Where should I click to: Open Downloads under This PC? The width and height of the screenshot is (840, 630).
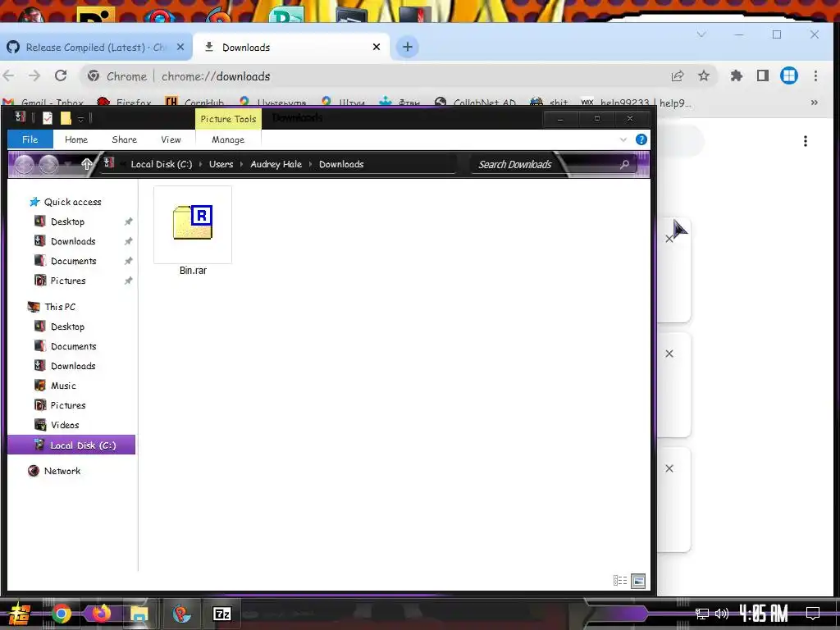(x=73, y=367)
